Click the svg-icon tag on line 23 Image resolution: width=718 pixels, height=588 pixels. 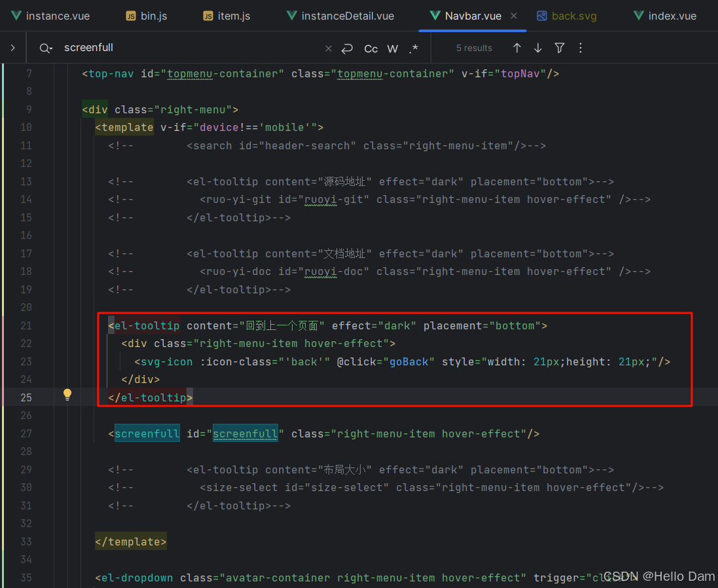[x=164, y=362]
